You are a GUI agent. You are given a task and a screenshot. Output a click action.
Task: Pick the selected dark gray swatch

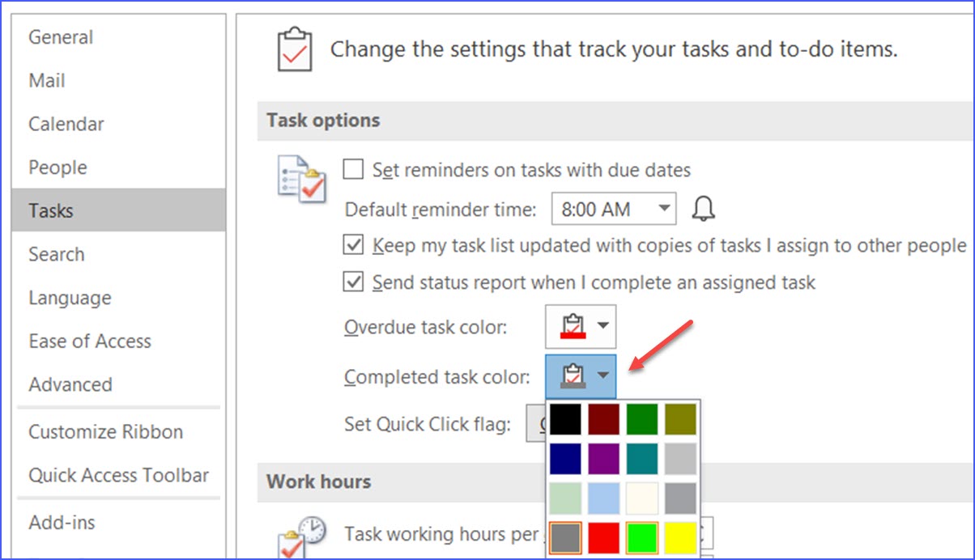(x=565, y=537)
